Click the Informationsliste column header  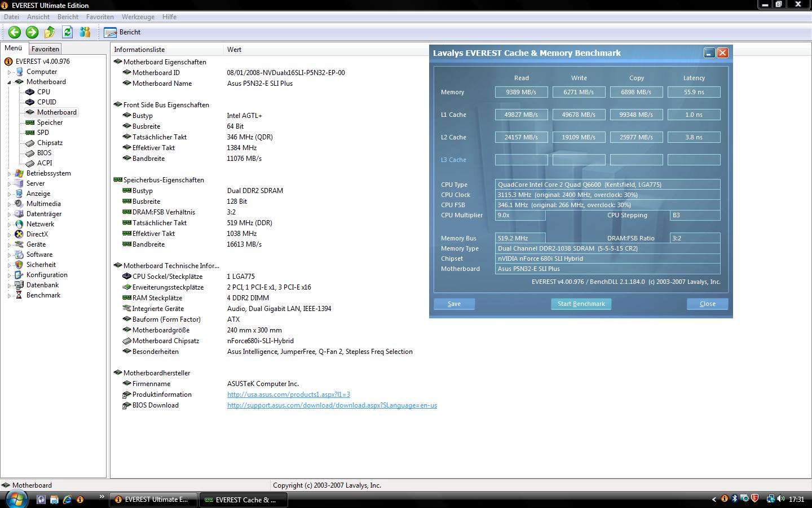(167, 50)
